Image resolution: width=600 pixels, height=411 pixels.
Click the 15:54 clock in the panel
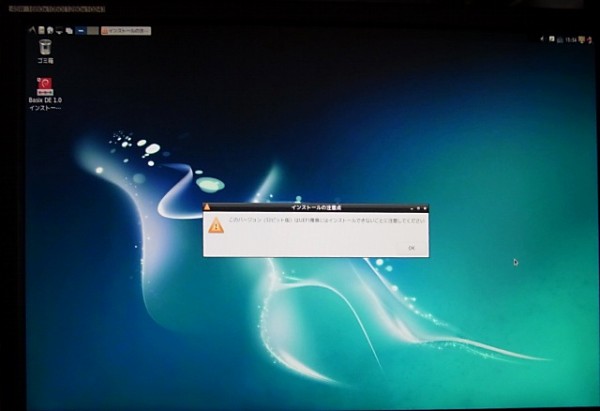pyautogui.click(x=571, y=40)
